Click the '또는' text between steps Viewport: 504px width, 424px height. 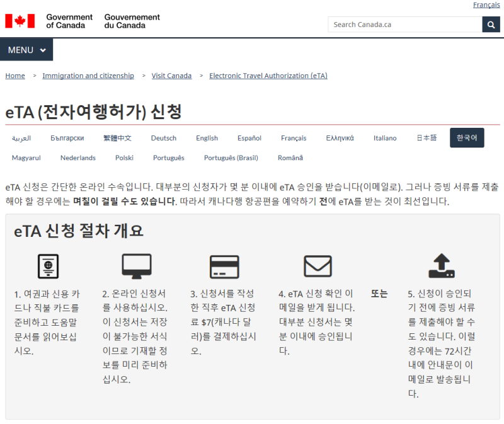[379, 294]
